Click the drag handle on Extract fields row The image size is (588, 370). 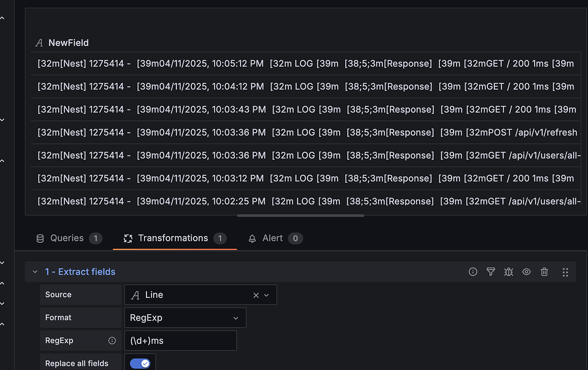click(x=566, y=272)
